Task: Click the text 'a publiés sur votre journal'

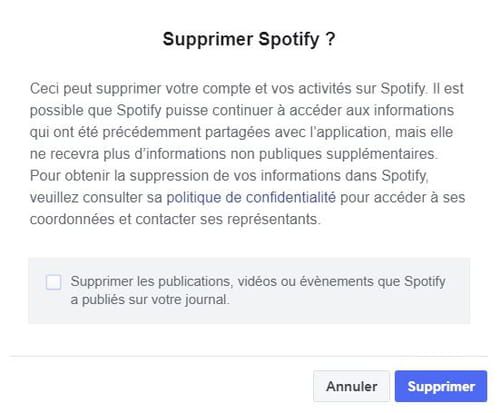Action: tap(150, 300)
